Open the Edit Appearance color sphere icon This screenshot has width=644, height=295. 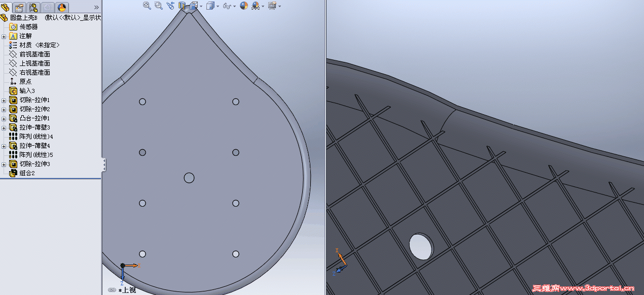(x=244, y=6)
